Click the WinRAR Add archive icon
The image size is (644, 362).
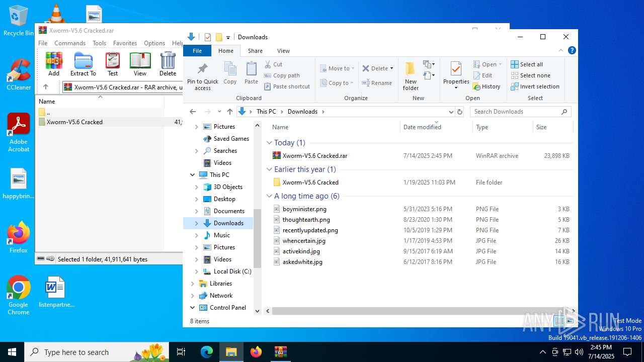(x=54, y=64)
